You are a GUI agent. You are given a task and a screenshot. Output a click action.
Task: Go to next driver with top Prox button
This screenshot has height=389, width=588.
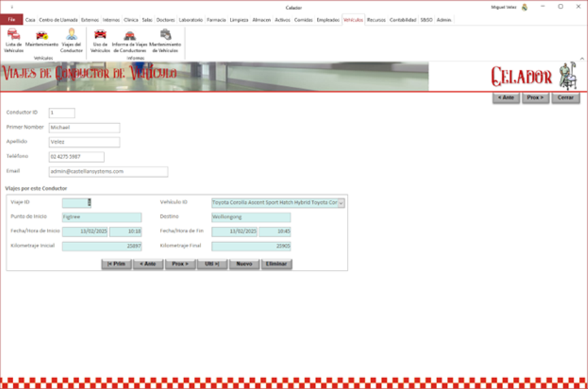535,98
